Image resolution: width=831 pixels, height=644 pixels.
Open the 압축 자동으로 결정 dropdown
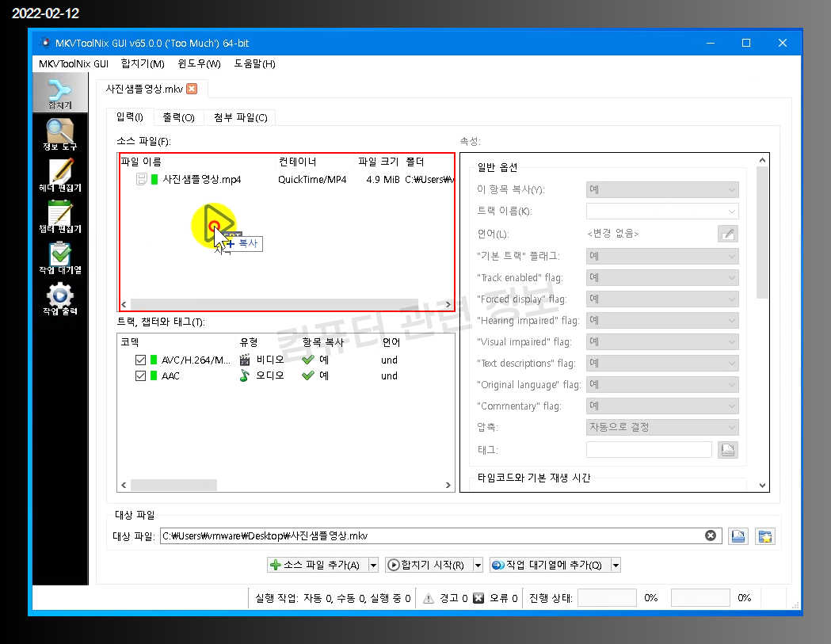point(662,427)
